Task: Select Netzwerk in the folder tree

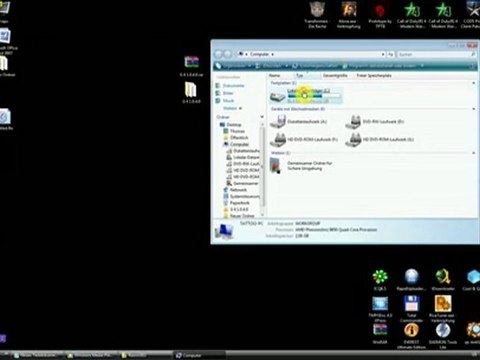Action: [x=235, y=190]
